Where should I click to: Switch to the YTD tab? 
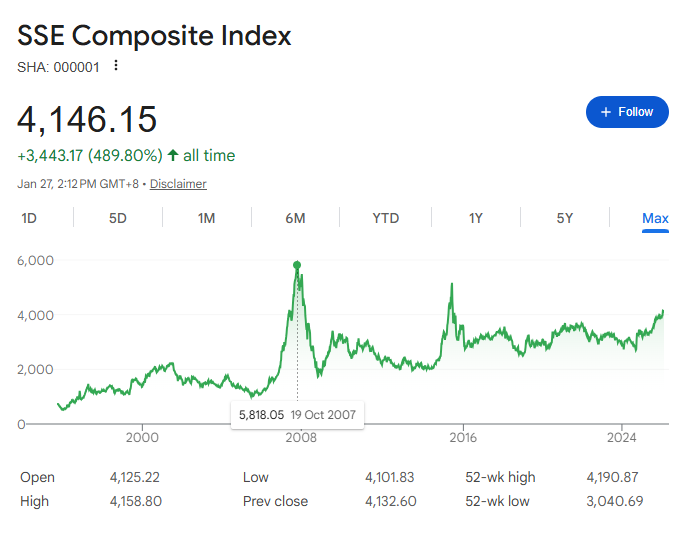click(385, 218)
